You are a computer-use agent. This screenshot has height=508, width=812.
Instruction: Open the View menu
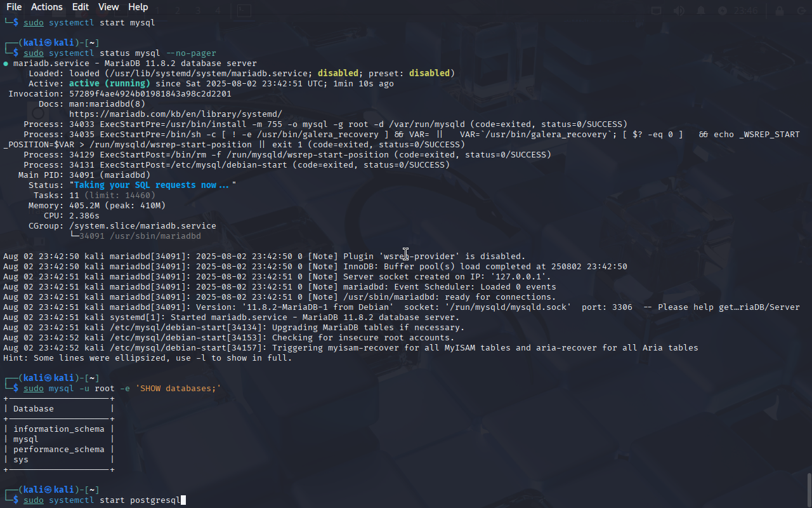click(108, 7)
